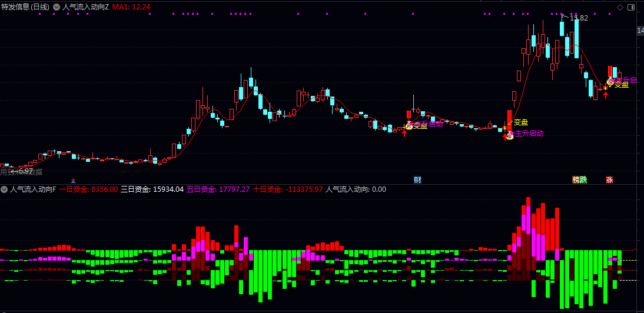Select the MA1: 12.24 indicator value
This screenshot has height=313, width=644.
(131, 7)
